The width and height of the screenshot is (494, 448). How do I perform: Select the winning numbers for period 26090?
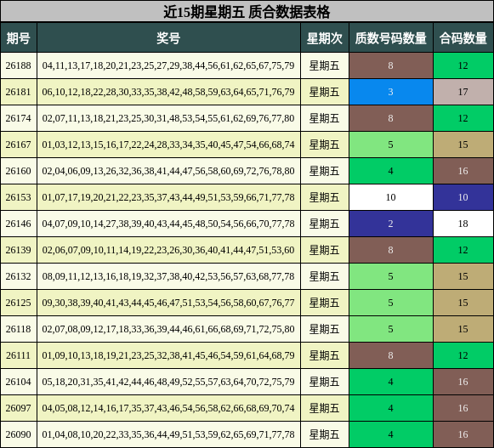click(x=168, y=434)
